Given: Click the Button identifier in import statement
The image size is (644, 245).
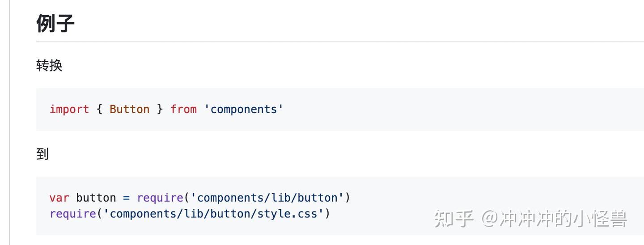Looking at the screenshot, I should click(129, 109).
